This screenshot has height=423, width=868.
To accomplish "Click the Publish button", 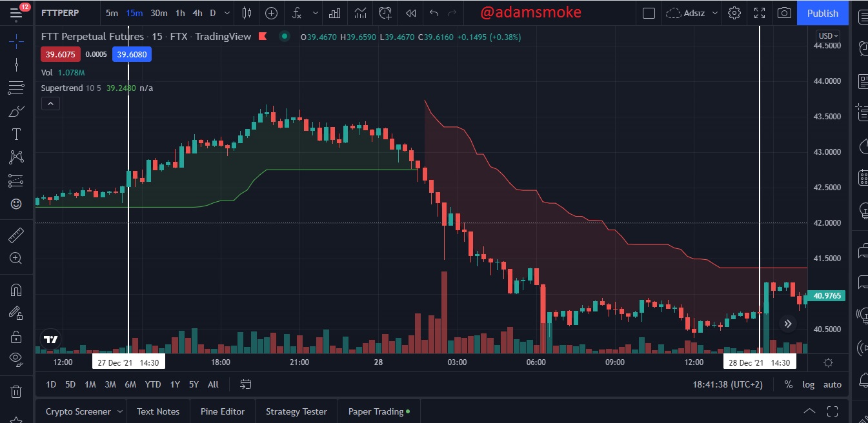I will [823, 13].
